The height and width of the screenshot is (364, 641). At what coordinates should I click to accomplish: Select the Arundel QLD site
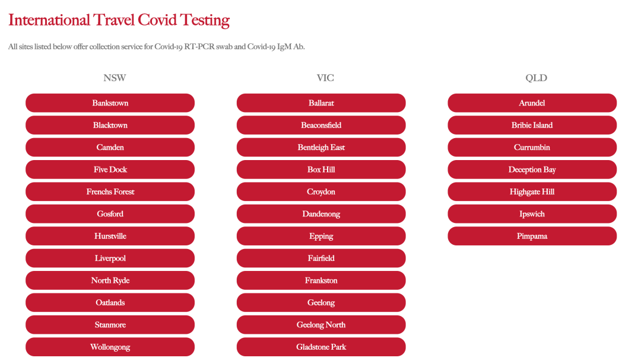coord(532,103)
